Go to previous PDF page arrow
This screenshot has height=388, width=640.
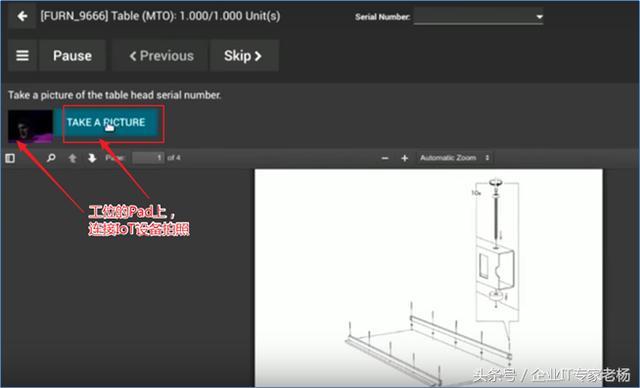click(x=73, y=158)
